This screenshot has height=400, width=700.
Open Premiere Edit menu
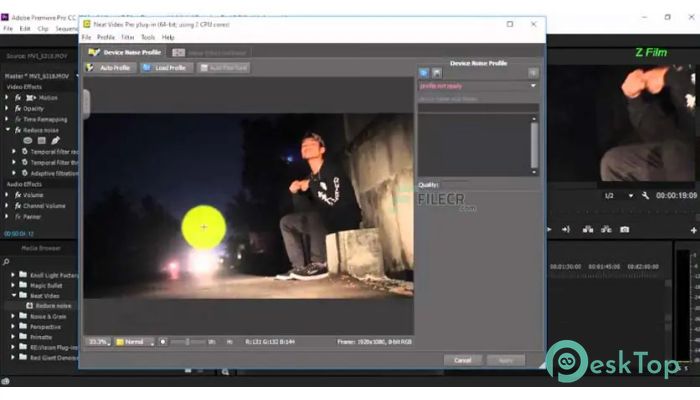pos(25,29)
